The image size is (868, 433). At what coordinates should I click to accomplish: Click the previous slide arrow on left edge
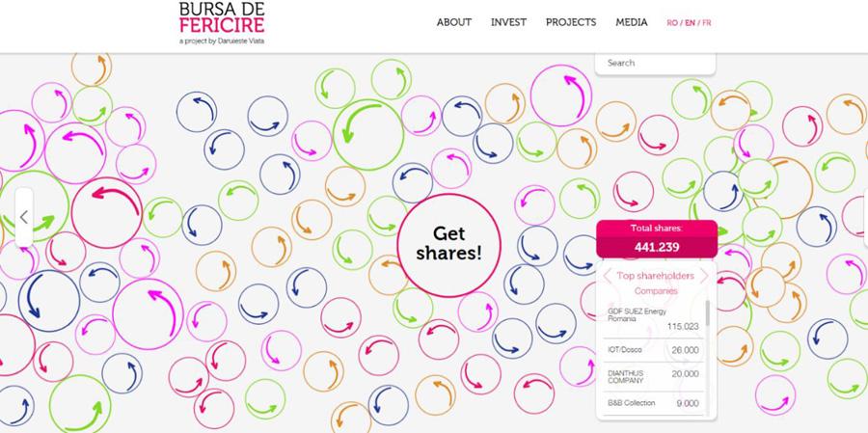tap(24, 217)
